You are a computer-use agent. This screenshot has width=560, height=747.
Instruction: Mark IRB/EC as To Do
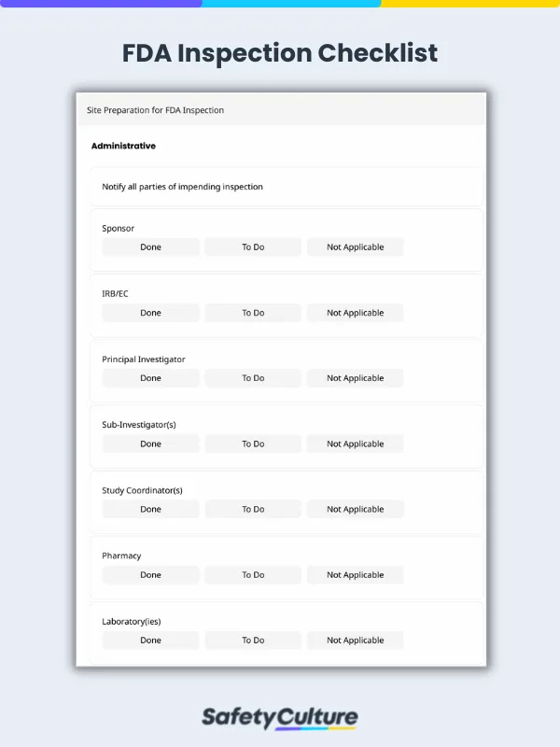(x=252, y=312)
